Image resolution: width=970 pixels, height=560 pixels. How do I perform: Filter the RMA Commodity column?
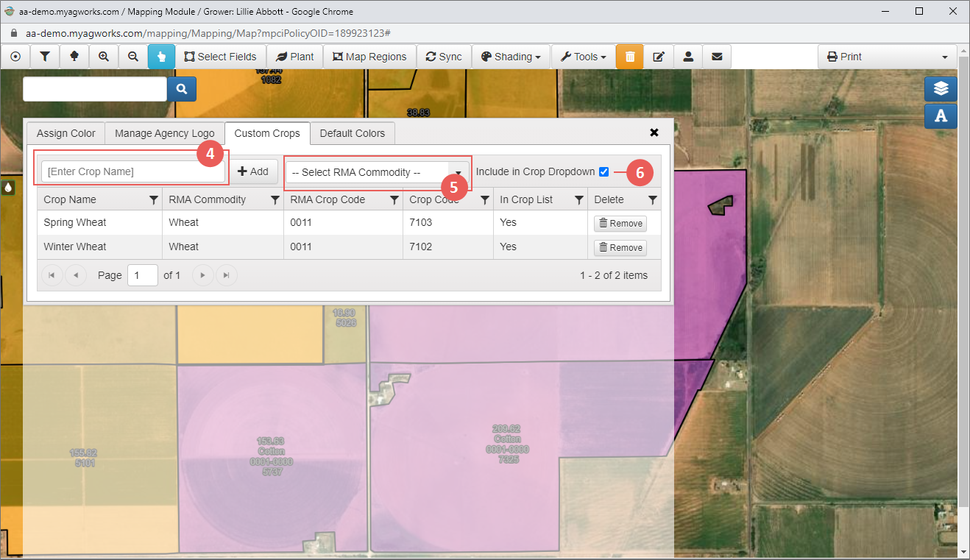tap(275, 199)
